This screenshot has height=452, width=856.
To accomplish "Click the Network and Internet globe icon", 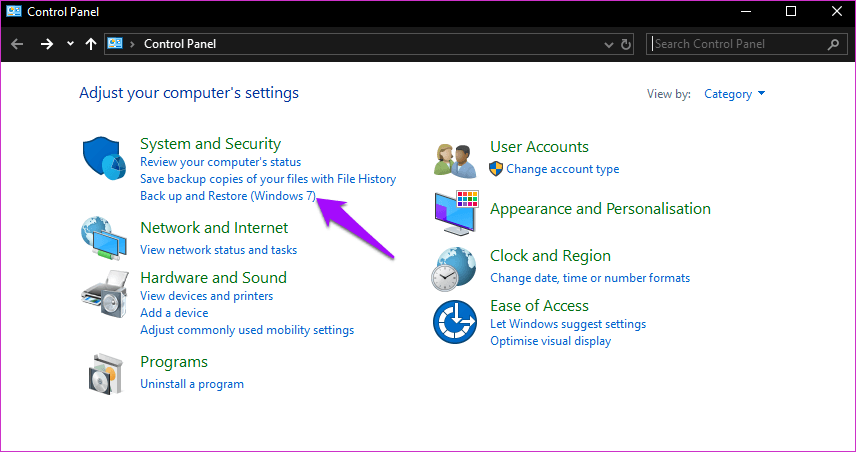I will pos(104,238).
